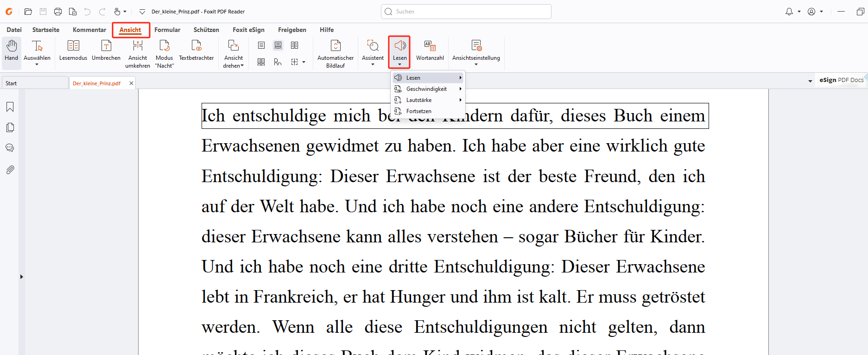
Task: Expand the Ansicht drehen dropdown
Action: coord(242,66)
